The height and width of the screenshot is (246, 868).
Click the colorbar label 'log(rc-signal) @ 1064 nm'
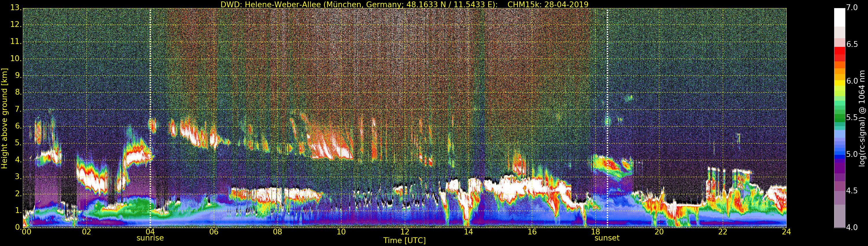coord(862,118)
